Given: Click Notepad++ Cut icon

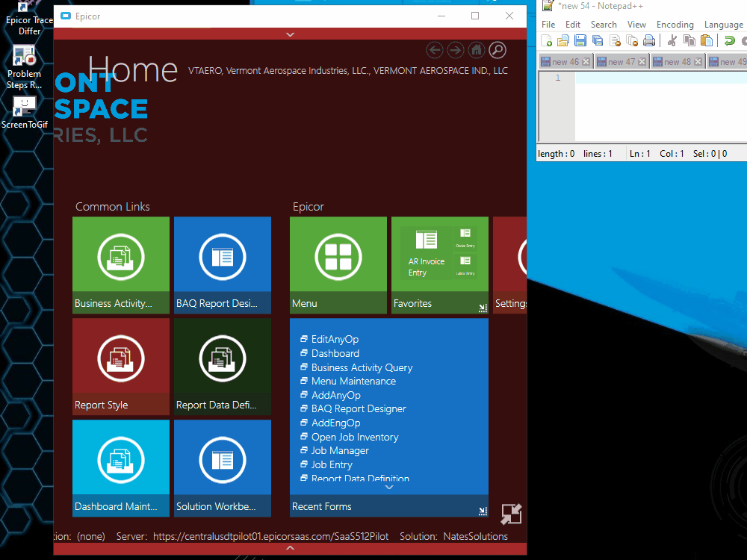Looking at the screenshot, I should 672,40.
